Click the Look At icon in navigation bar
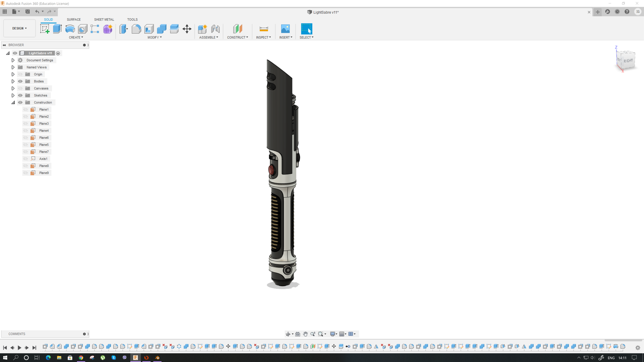Viewport: 644px width, 362px height. (297, 334)
